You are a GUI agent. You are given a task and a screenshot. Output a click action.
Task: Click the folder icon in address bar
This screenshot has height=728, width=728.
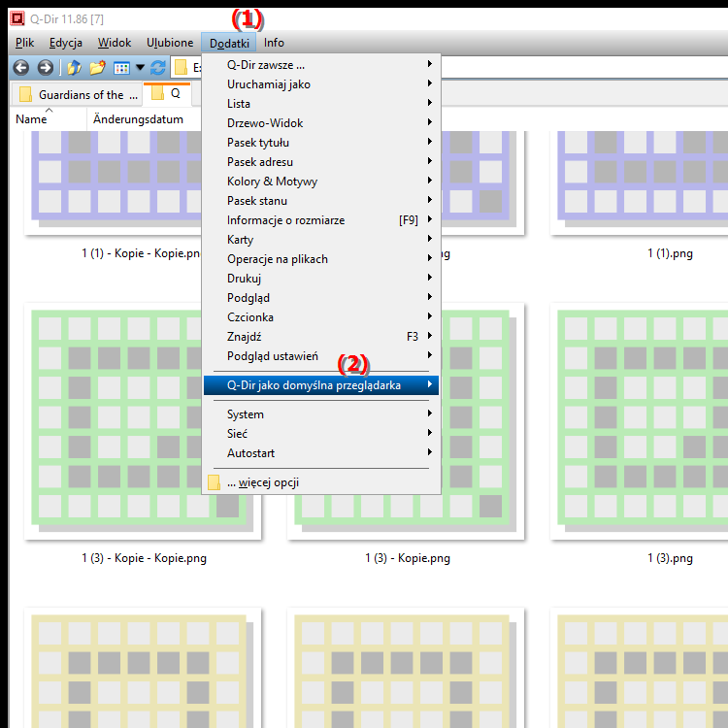(x=181, y=68)
